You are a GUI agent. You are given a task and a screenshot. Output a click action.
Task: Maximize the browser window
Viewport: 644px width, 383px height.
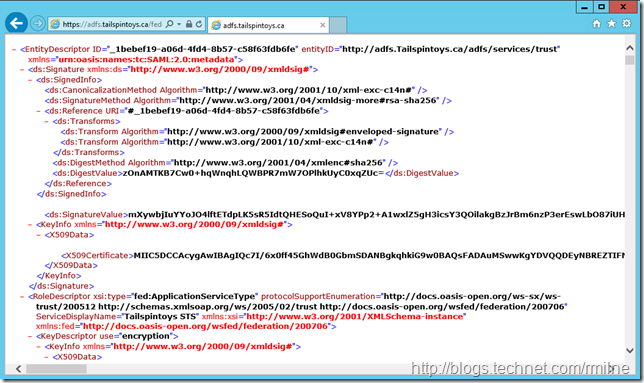(x=601, y=7)
